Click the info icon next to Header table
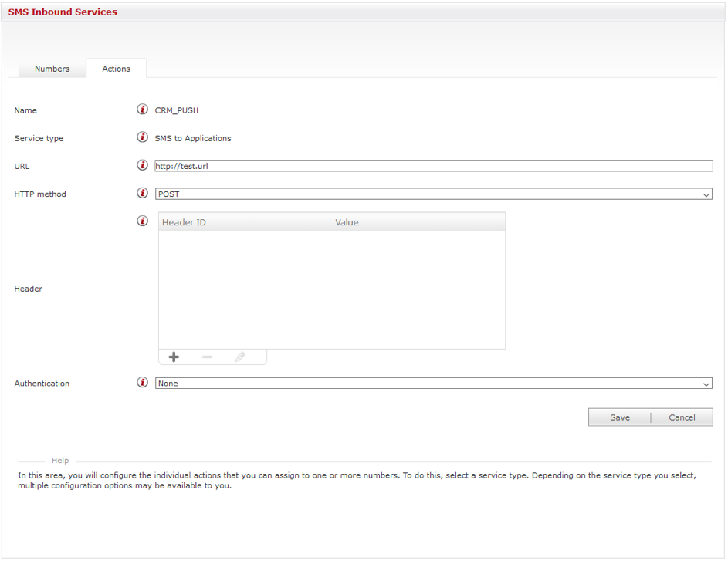The width and height of the screenshot is (728, 561). pos(142,221)
